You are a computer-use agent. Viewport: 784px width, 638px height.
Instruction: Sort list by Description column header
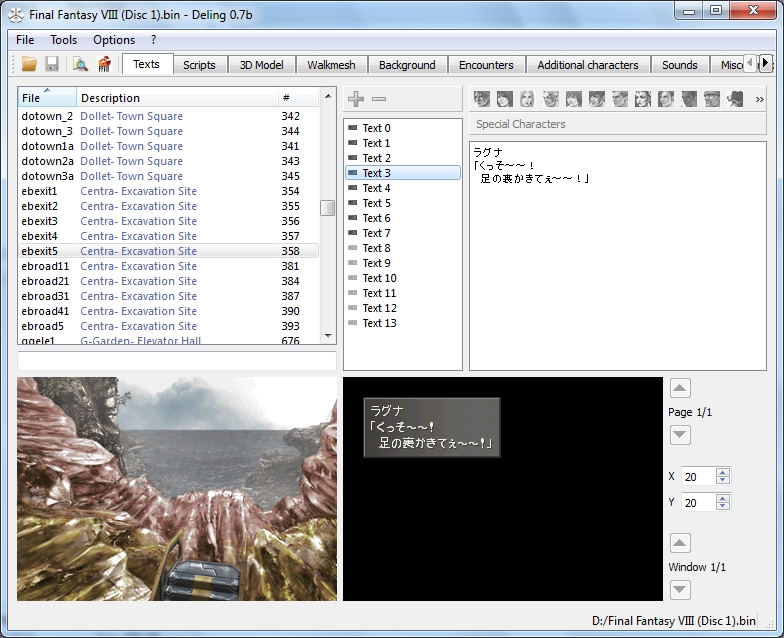177,98
